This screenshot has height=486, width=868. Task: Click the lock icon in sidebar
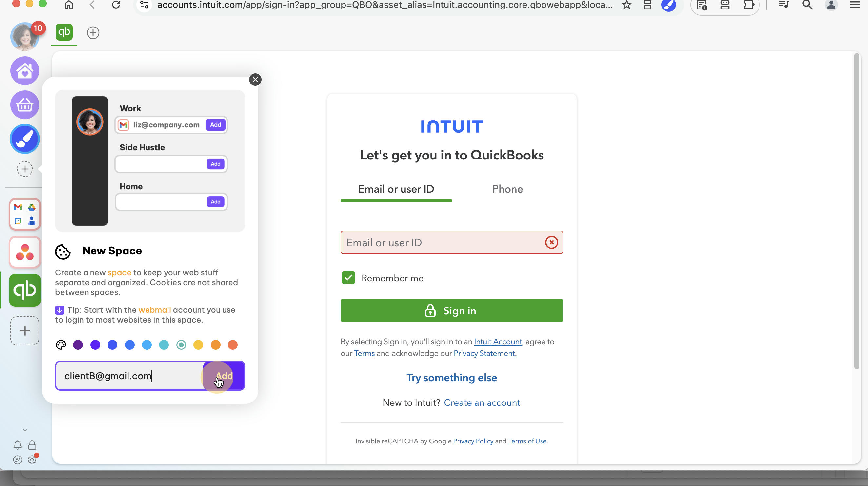pos(32,445)
